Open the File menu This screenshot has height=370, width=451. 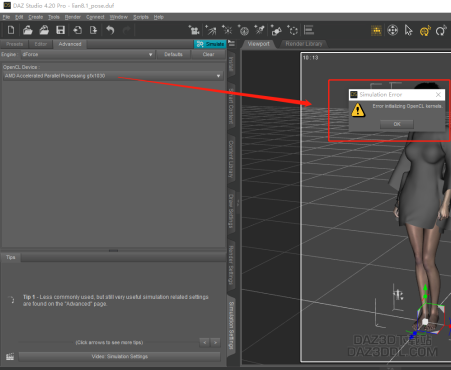click(6, 17)
